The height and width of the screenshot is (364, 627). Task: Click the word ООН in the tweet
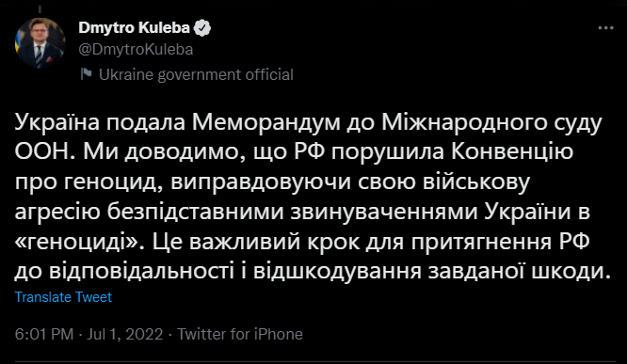point(42,152)
